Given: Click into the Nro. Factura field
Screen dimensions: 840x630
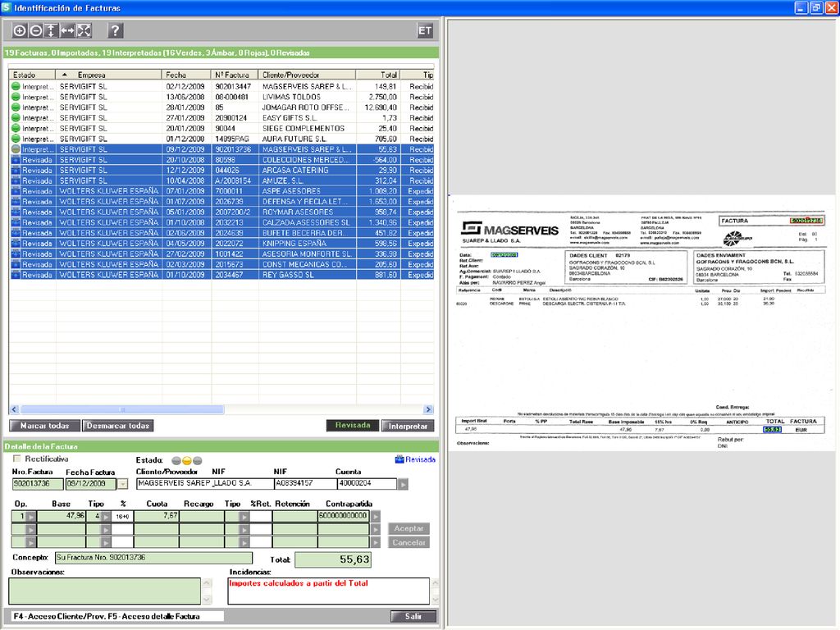Looking at the screenshot, I should point(38,484).
